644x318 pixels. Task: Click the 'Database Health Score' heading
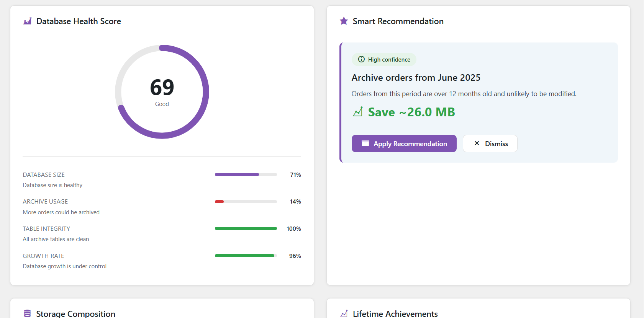click(79, 21)
